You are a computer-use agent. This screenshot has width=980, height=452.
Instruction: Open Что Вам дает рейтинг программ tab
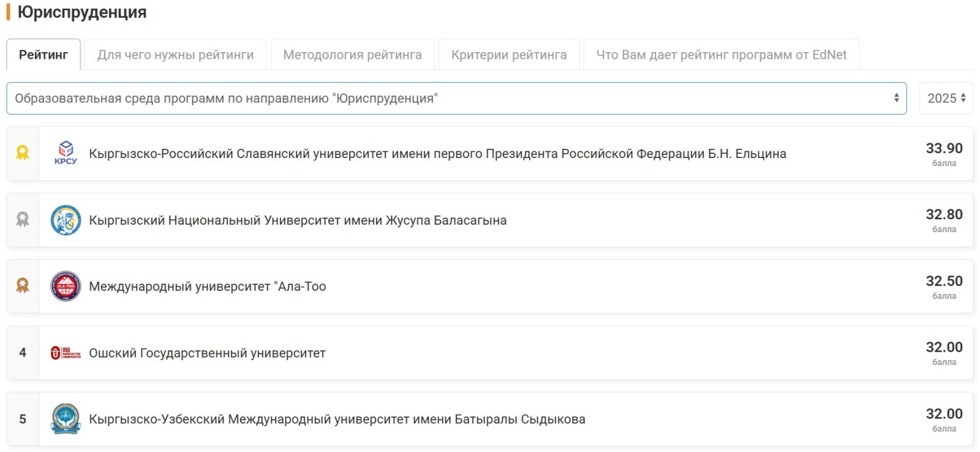pos(722,55)
